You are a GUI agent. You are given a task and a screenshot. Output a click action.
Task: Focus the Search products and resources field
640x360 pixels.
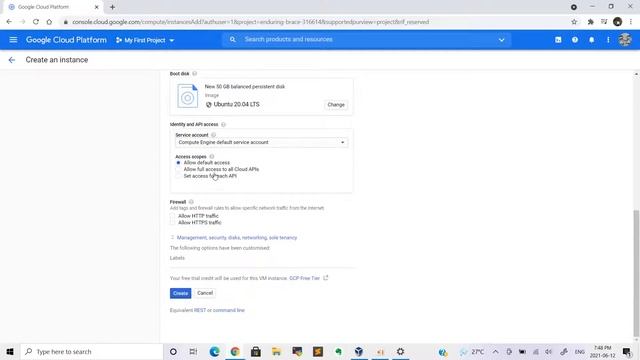point(367,40)
